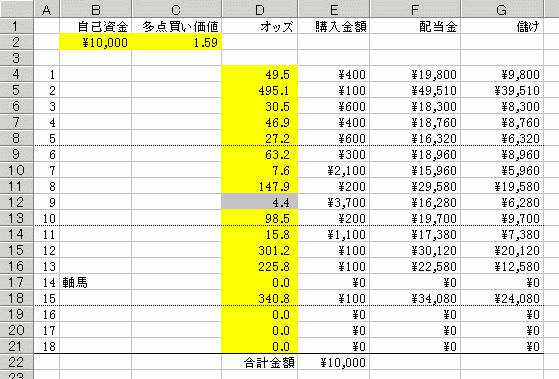Click the ¥49,510 payout cell
The height and width of the screenshot is (379, 559).
[415, 90]
